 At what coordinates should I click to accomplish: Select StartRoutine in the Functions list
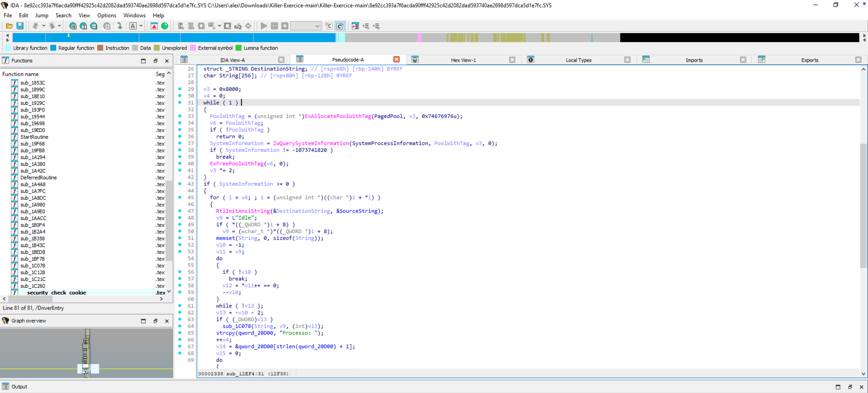tap(34, 137)
